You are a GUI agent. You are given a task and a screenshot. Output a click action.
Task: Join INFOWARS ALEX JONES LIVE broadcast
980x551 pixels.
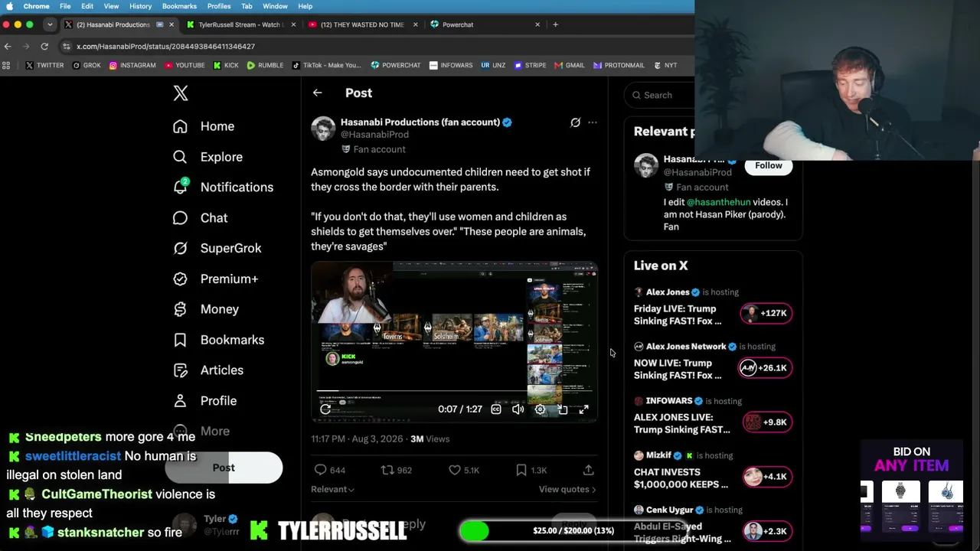pos(713,416)
